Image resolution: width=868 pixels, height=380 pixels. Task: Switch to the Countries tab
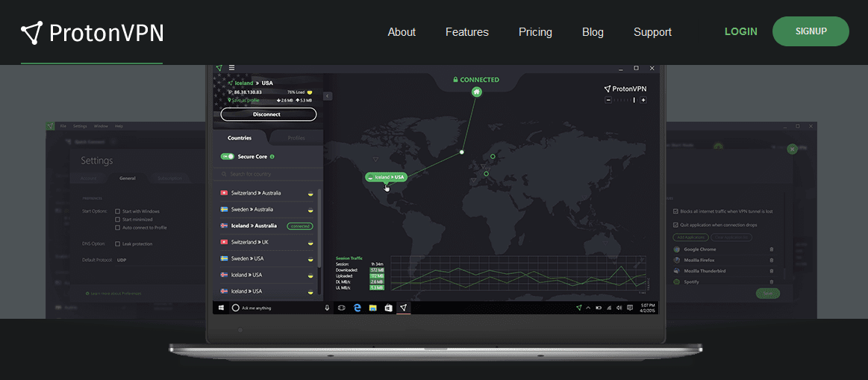240,138
